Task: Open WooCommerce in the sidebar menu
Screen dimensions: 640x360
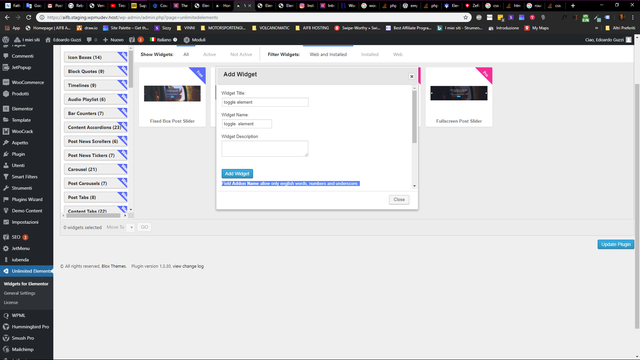Action: click(27, 82)
